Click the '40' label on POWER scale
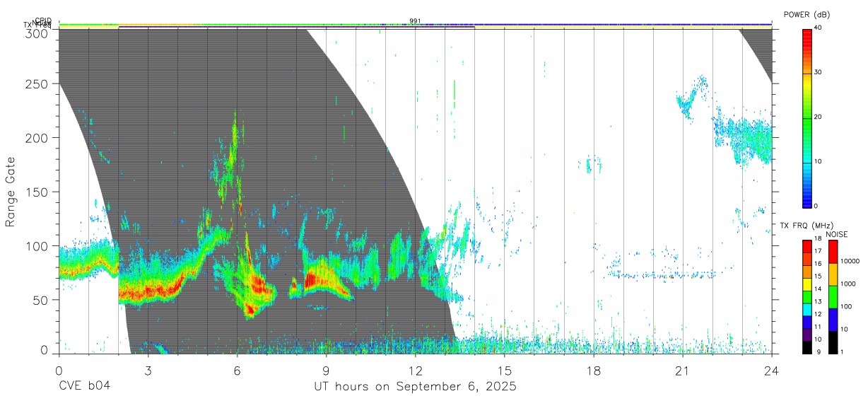 coord(818,28)
